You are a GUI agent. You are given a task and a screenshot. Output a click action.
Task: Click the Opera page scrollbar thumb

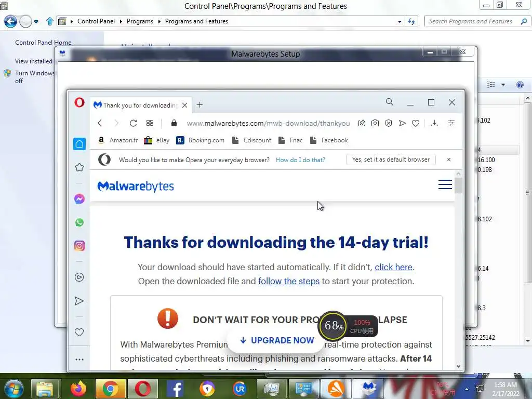[458, 185]
